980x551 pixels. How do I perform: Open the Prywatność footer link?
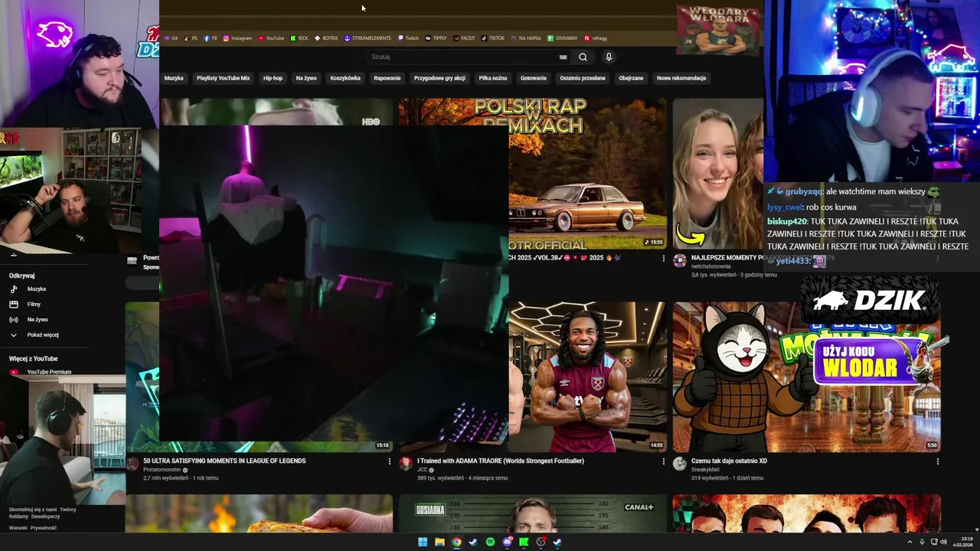44,527
